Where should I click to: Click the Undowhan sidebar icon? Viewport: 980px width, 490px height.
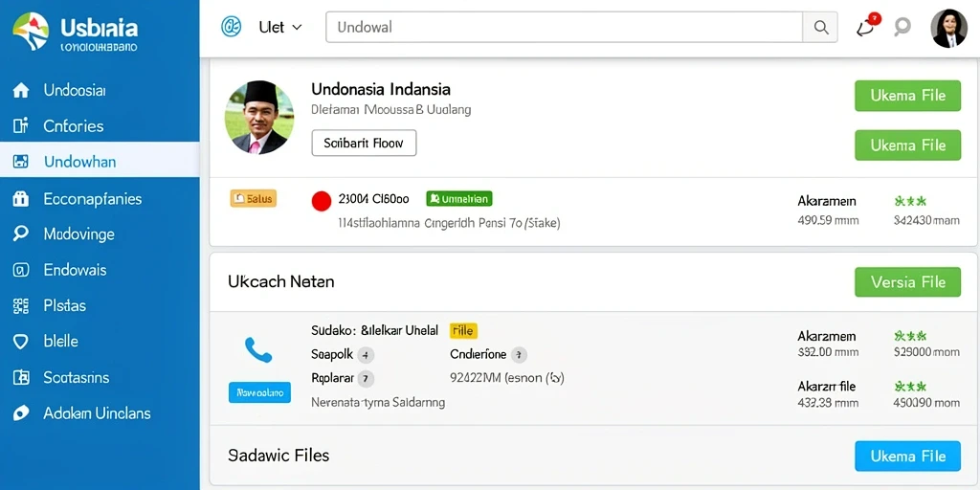(x=21, y=162)
